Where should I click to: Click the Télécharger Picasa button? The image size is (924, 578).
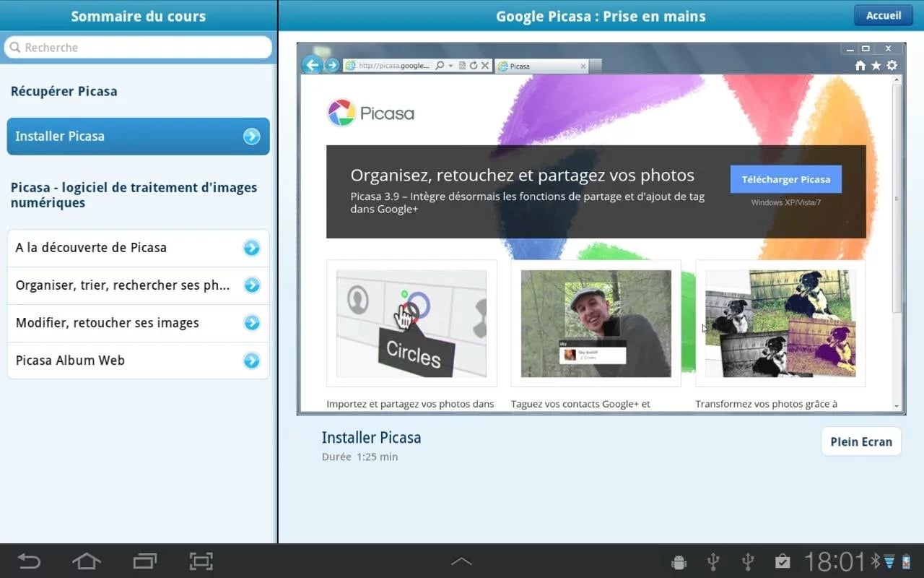tap(785, 179)
